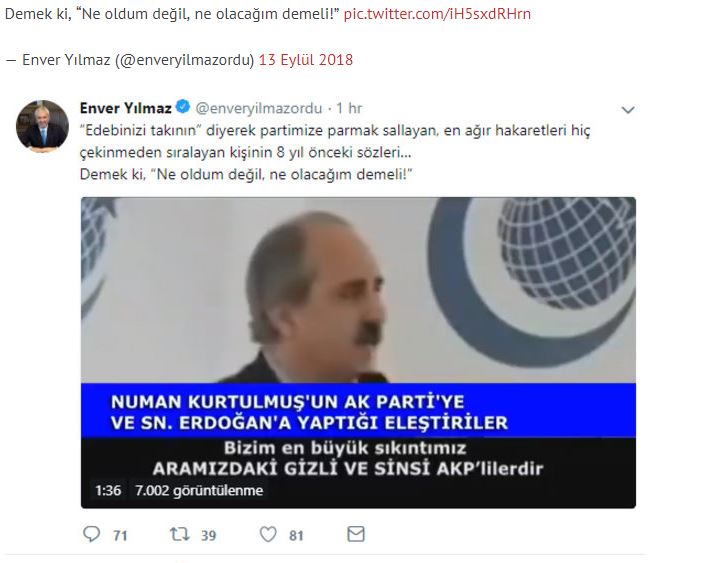Click the 81 likes count
This screenshot has width=705, height=563.
click(296, 536)
